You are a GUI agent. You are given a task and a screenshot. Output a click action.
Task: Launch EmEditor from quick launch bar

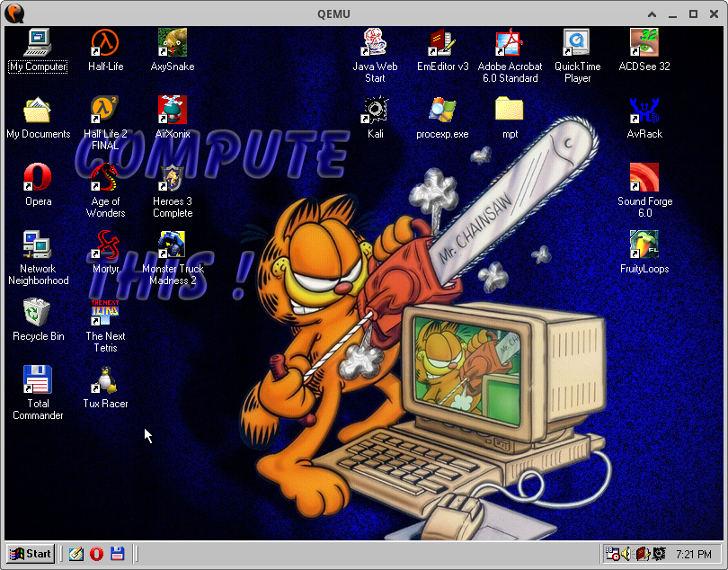pos(76,554)
